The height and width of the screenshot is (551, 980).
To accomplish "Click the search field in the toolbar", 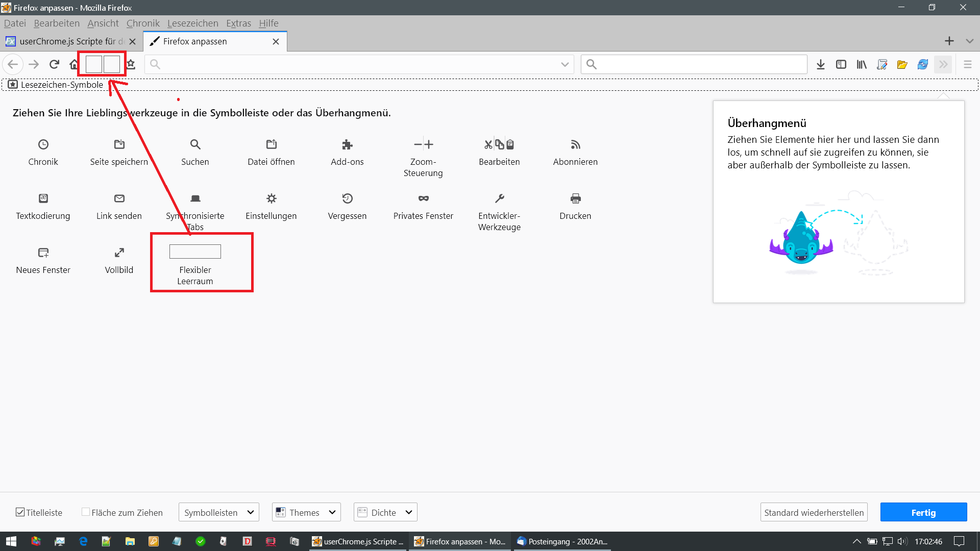I will [x=699, y=64].
